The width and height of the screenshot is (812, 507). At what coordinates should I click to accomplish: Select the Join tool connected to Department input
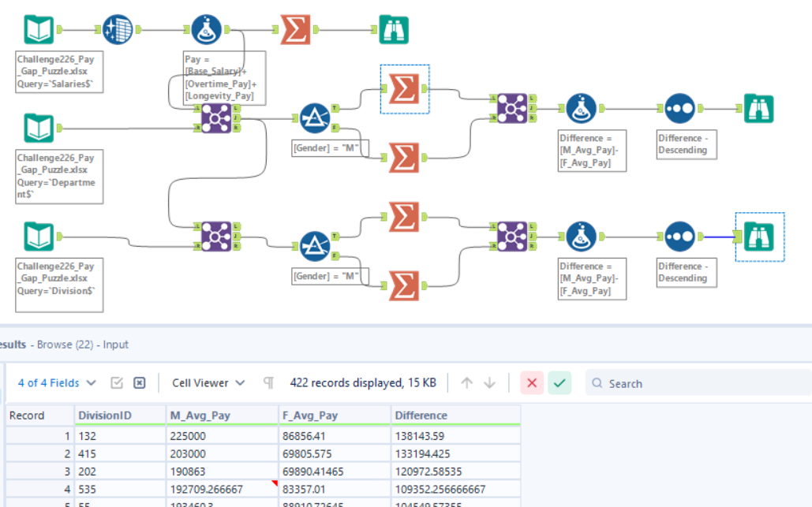pos(216,118)
